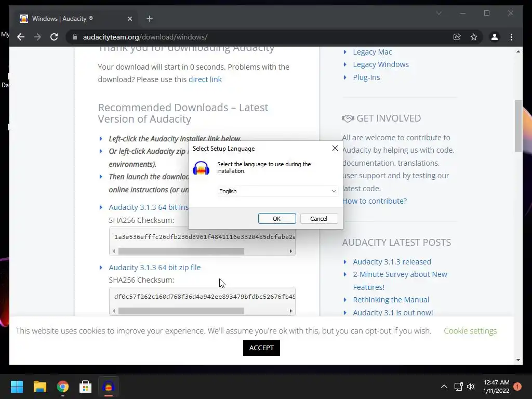The width and height of the screenshot is (532, 399).
Task: Bookmark this page with the star icon
Action: (x=474, y=37)
